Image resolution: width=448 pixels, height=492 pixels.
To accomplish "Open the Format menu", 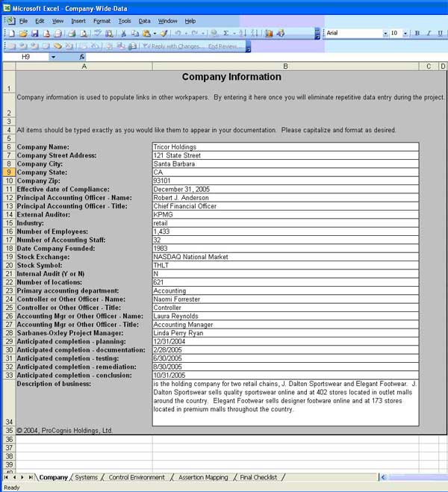I will coord(102,21).
